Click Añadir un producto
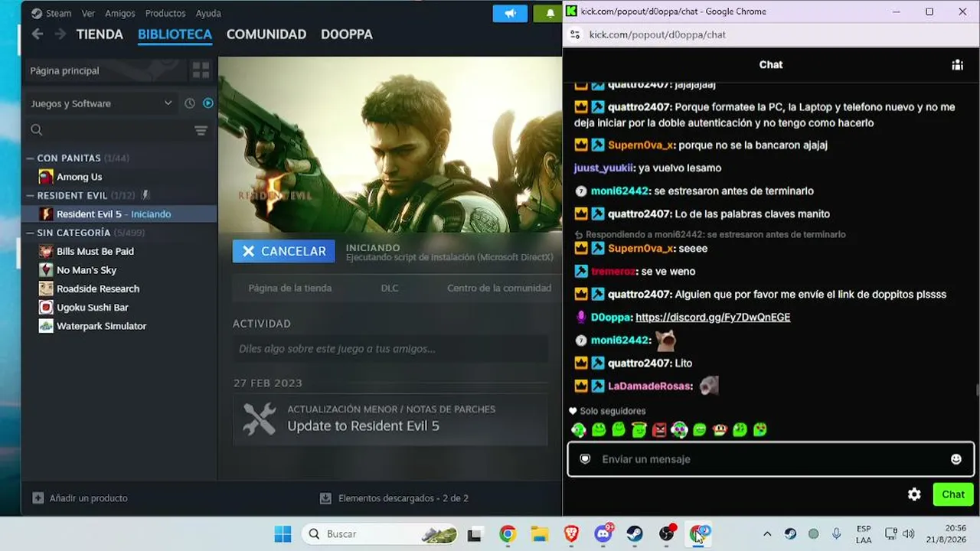Viewport: 980px width, 551px height. 88,498
